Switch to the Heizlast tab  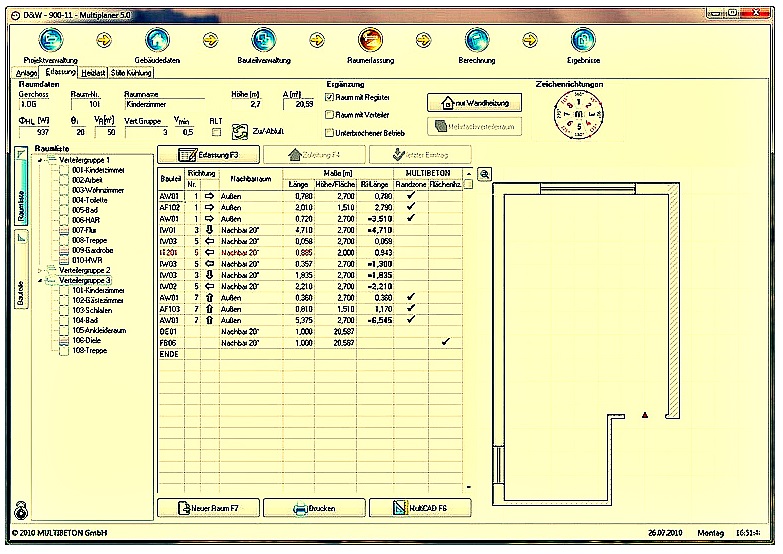point(94,73)
